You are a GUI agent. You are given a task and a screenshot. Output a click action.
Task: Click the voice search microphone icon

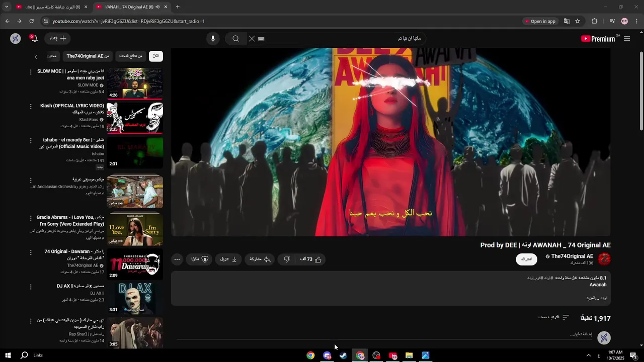point(213,39)
